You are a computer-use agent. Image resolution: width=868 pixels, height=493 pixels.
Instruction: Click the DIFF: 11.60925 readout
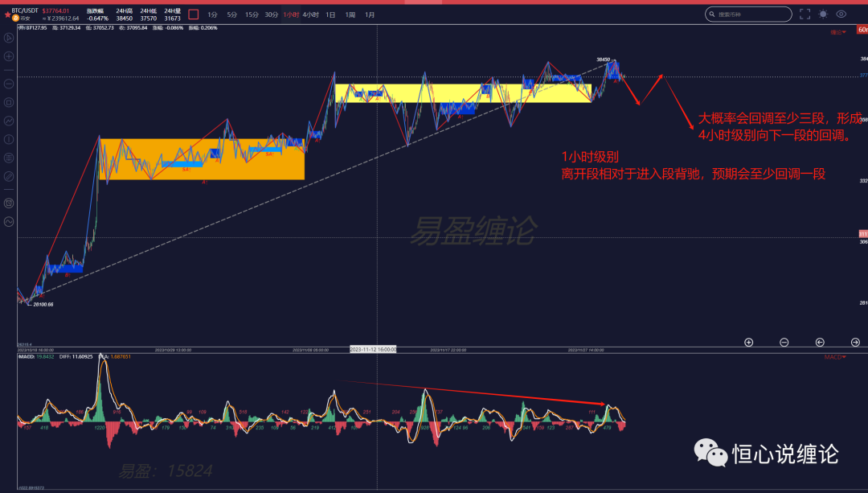(x=76, y=357)
